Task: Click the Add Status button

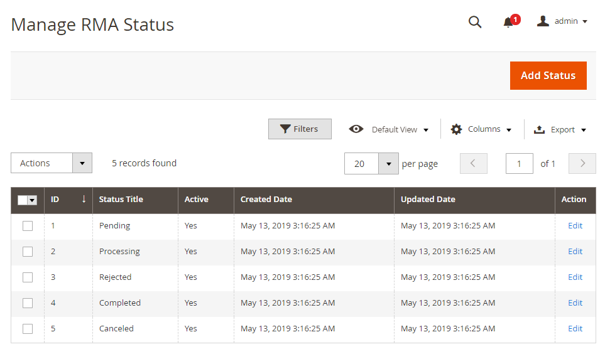Action: 548,75
